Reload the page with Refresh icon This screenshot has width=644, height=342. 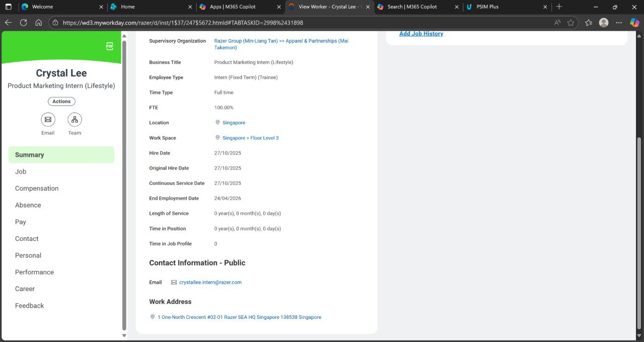pyautogui.click(x=23, y=23)
